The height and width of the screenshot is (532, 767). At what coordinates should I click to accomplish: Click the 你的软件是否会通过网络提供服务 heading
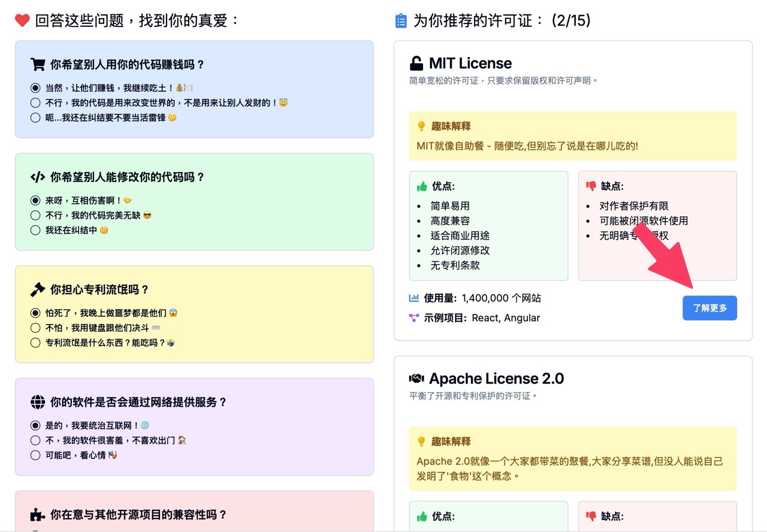click(138, 402)
